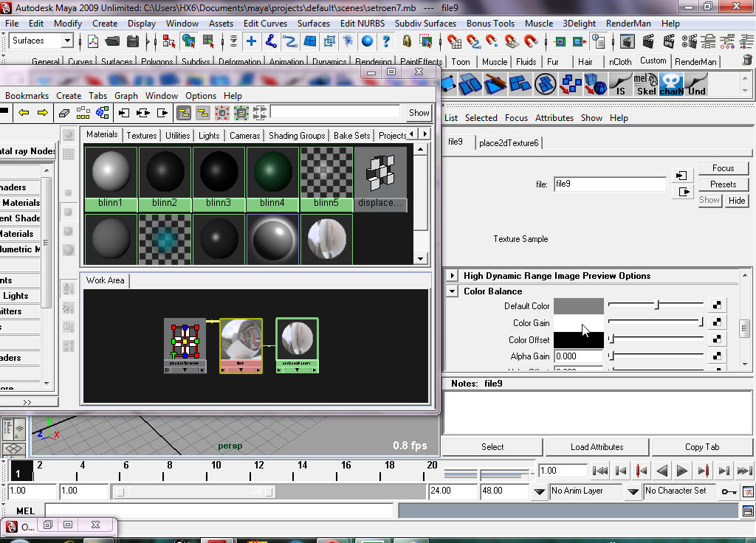This screenshot has height=543, width=756.
Task: Open the Attributes menu in Attribute Editor
Action: pos(554,117)
